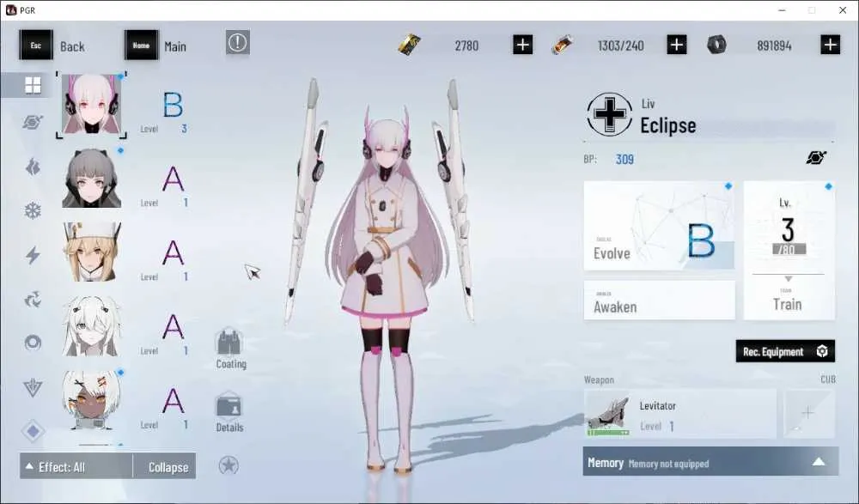The width and height of the screenshot is (859, 504).
Task: Open the Effect: All filter dropdown
Action: tap(76, 467)
